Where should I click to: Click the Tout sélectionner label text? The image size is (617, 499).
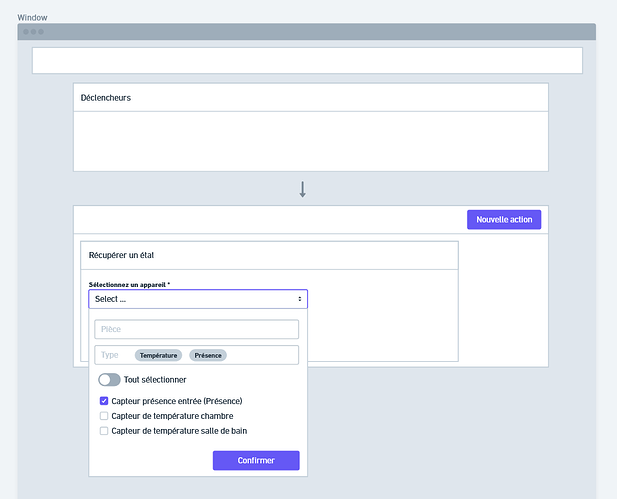(155, 380)
